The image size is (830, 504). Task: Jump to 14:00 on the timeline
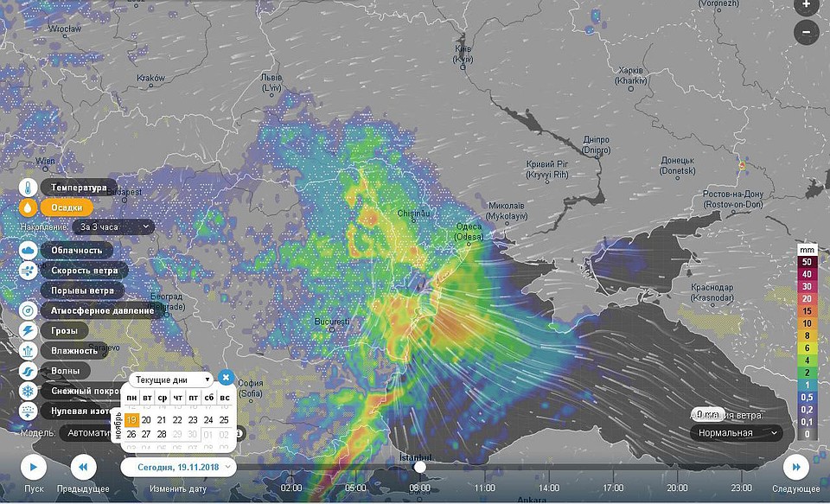click(549, 488)
